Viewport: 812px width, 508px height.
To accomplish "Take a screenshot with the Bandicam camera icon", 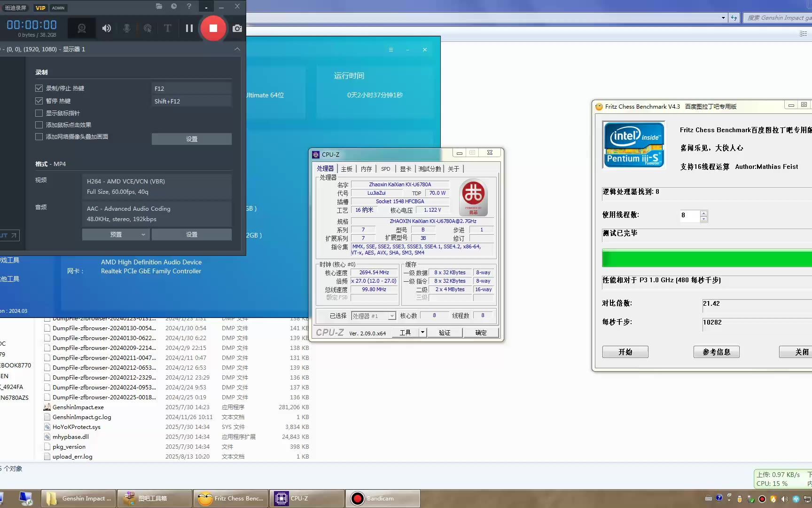I will coord(237,28).
